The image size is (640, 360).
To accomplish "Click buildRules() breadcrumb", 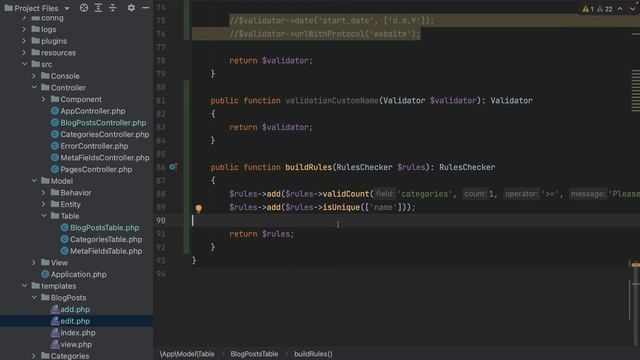I will tap(313, 354).
